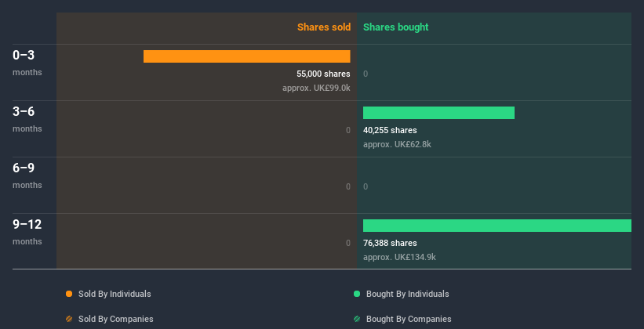Click the approx. UK£134.9k amount
This screenshot has width=644, height=329.
(x=399, y=257)
